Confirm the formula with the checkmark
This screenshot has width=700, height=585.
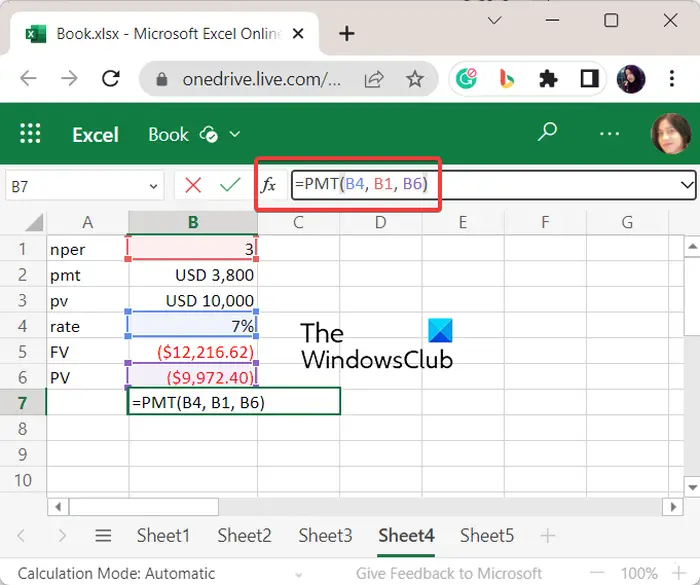pyautogui.click(x=230, y=184)
